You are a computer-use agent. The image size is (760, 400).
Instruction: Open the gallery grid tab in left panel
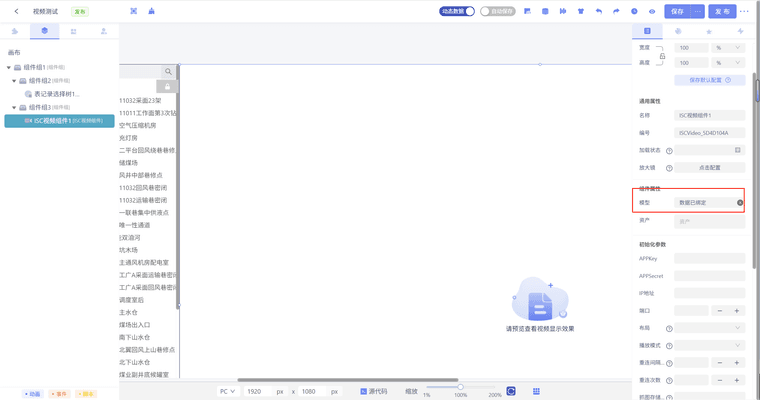point(74,31)
